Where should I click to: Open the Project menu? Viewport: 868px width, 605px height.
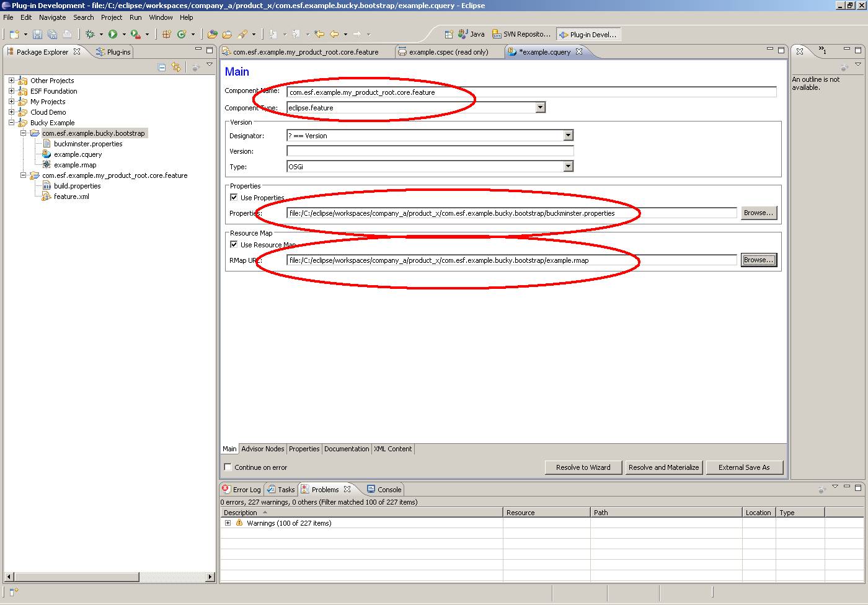point(112,17)
